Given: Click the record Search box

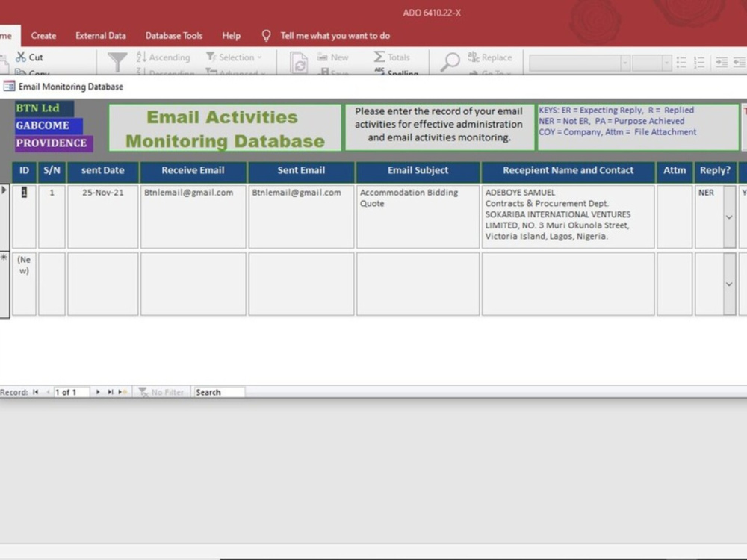Looking at the screenshot, I should (219, 393).
